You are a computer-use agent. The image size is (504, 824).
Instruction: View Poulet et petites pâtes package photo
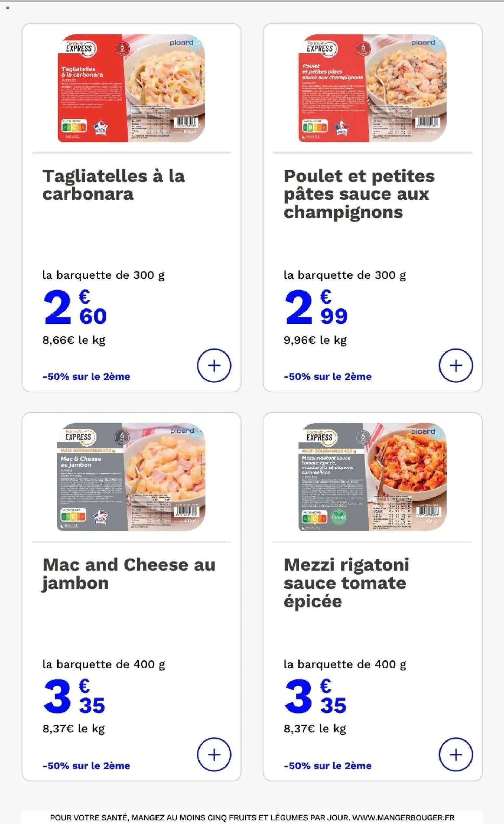(373, 88)
